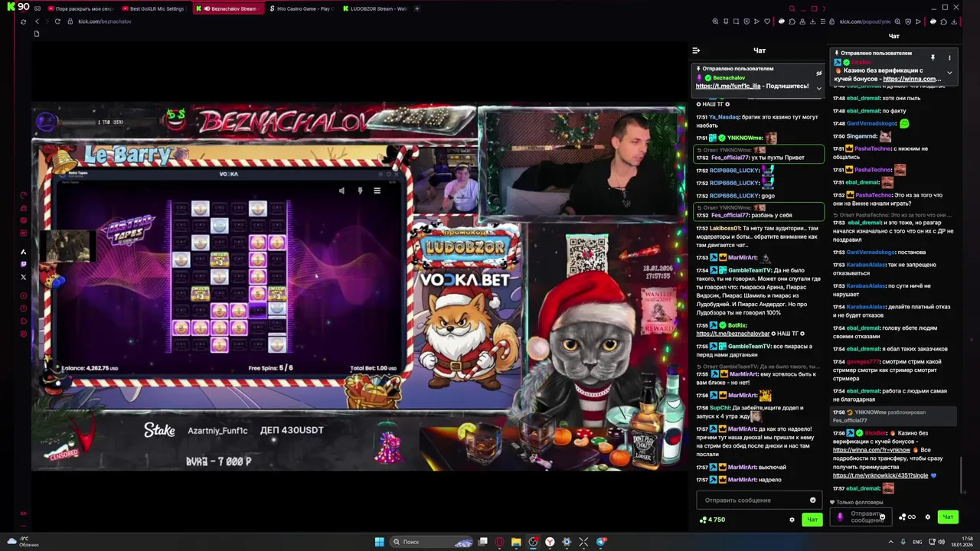This screenshot has height=551, width=980.
Task: Open popout chat settings gear
Action: tap(927, 517)
